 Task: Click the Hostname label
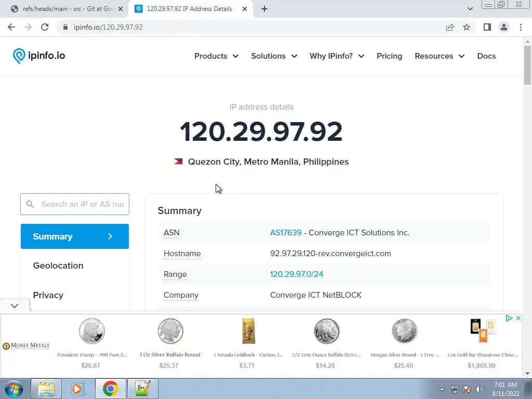(182, 254)
